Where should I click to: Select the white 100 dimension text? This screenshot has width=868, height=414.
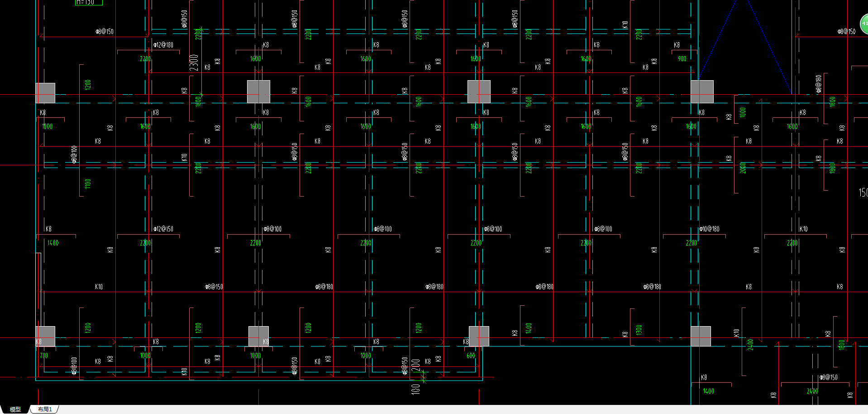pos(416,389)
